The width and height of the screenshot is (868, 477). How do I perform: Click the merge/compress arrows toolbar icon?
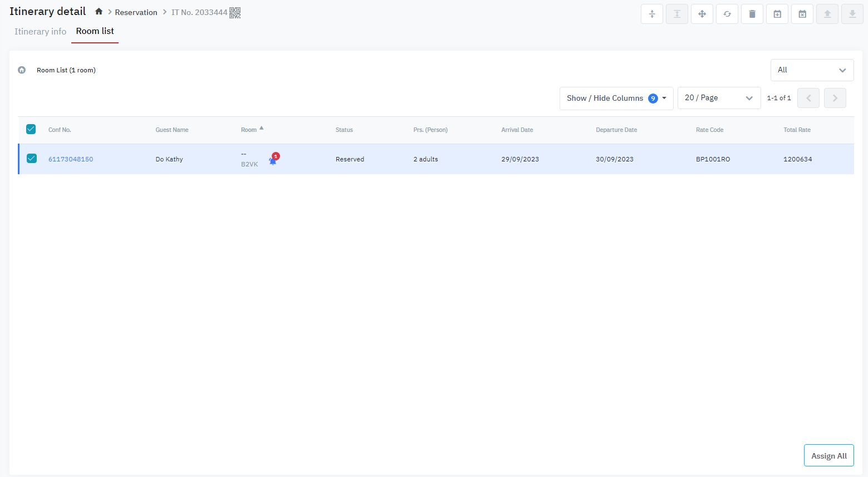point(652,14)
